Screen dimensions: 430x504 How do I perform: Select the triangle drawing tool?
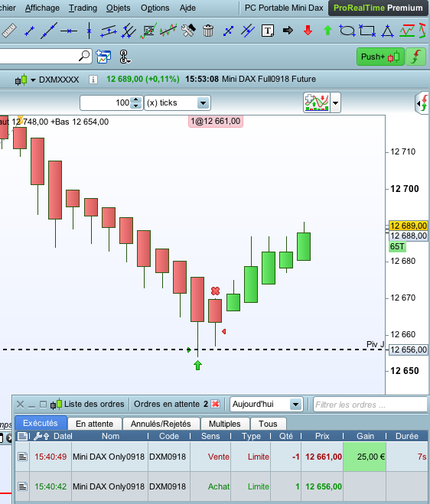(388, 31)
